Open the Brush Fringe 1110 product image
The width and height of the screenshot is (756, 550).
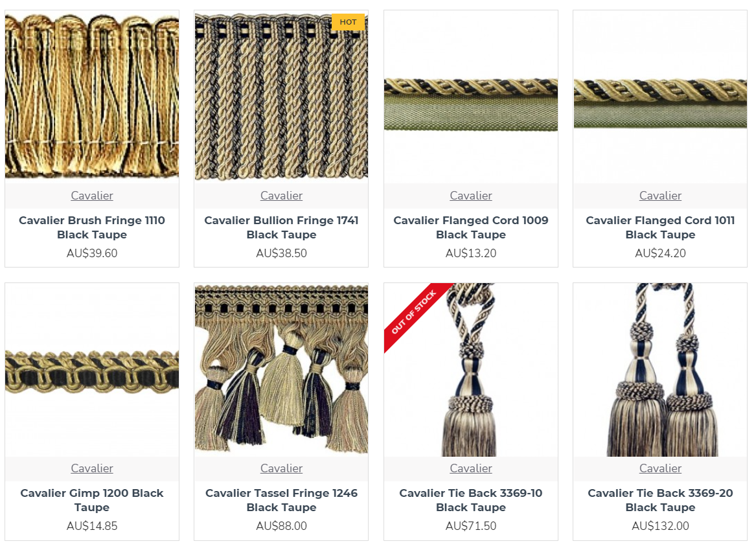[x=91, y=97]
